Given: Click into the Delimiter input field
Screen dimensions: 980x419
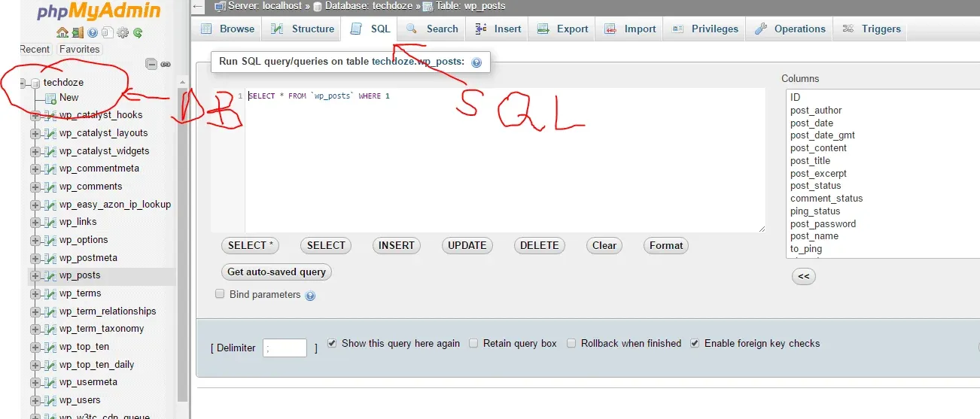Looking at the screenshot, I should pos(285,348).
